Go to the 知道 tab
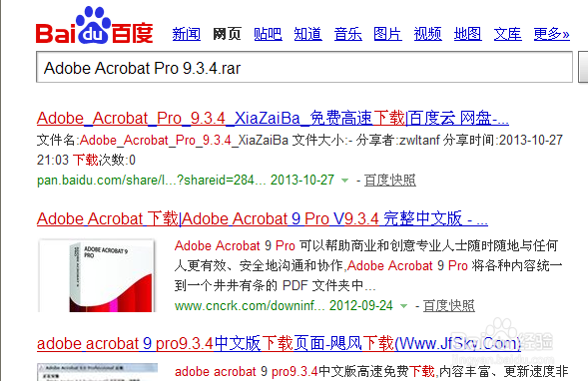This screenshot has width=588, height=381. (307, 34)
